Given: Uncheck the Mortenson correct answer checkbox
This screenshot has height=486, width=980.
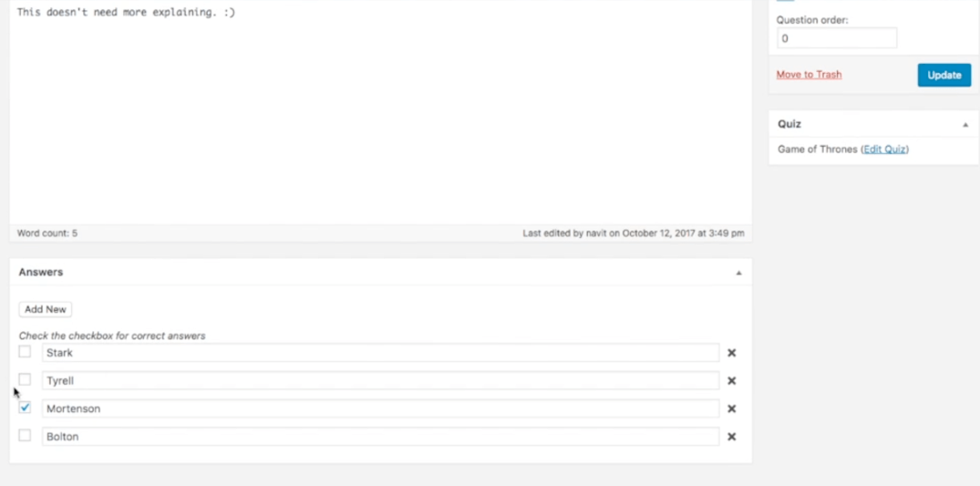Looking at the screenshot, I should (x=25, y=408).
